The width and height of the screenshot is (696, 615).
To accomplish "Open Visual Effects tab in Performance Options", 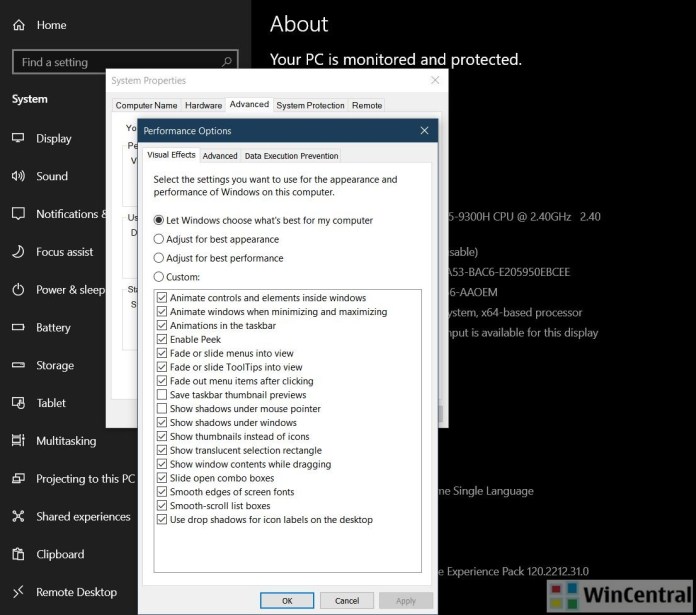I will 171,154.
